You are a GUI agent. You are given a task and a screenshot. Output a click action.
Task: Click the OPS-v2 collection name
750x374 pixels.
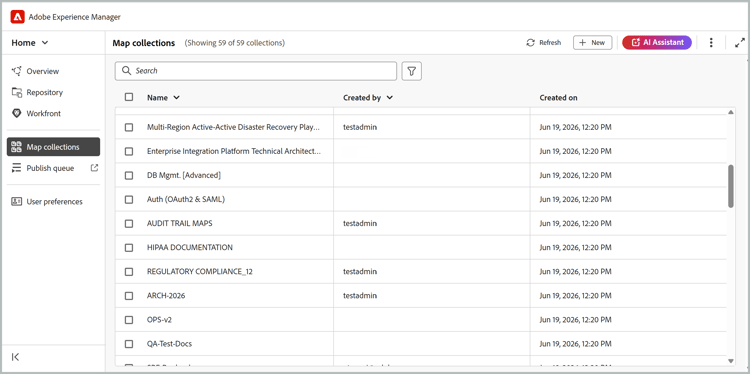click(159, 320)
